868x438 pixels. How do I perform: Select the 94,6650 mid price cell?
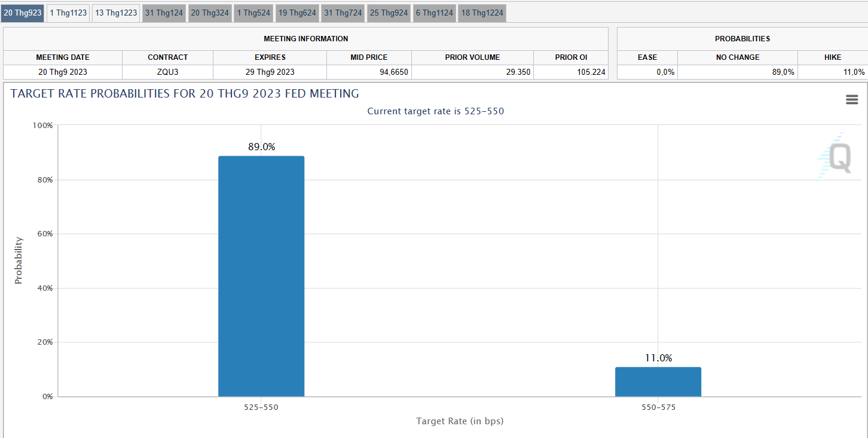click(369, 72)
